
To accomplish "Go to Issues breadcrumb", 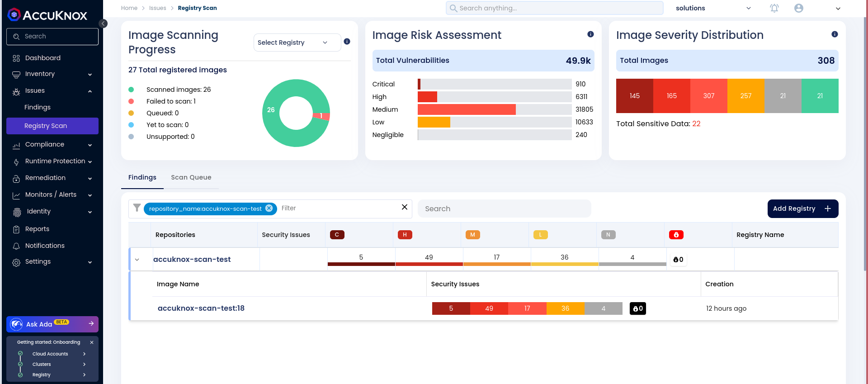I will [x=158, y=8].
